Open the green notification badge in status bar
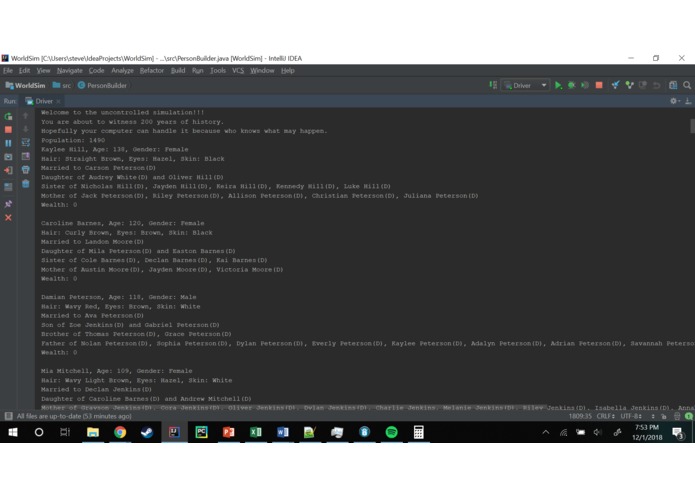Screen dimensions: 695x494 coord(689,416)
